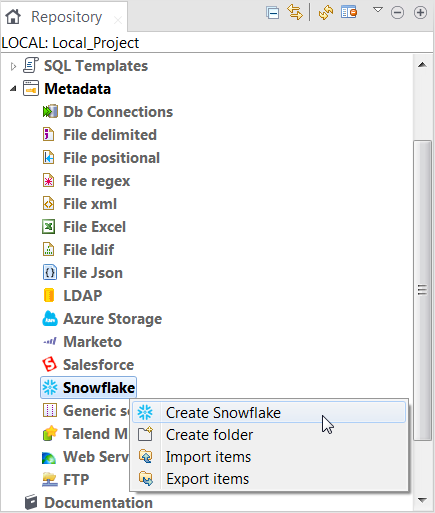Click the Link with Editor arrows icon
Viewport: 435px width, 513px height.
[x=295, y=13]
